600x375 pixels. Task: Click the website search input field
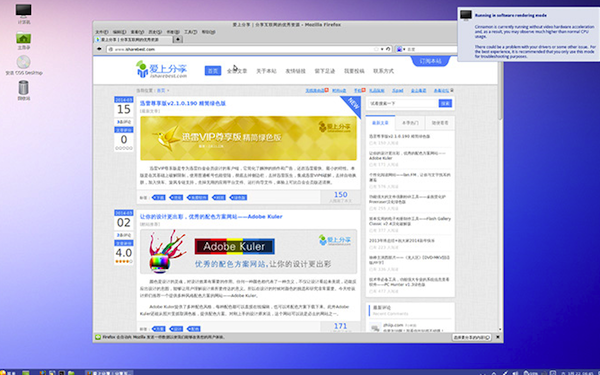click(403, 103)
